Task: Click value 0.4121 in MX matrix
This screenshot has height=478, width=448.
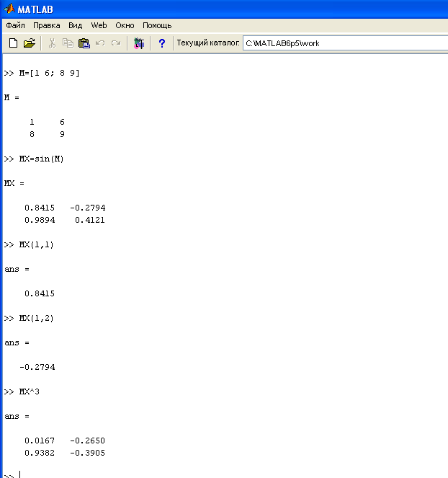Action: pos(90,220)
